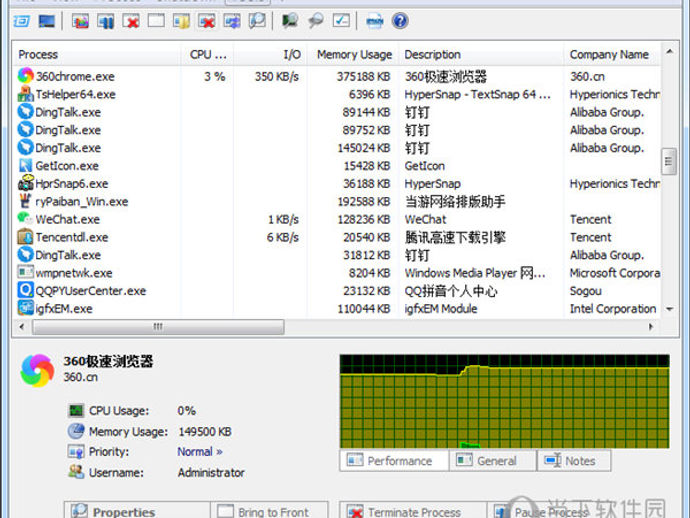Click the green monitor search toolbar icon
Image resolution: width=690 pixels, height=518 pixels.
click(x=290, y=21)
